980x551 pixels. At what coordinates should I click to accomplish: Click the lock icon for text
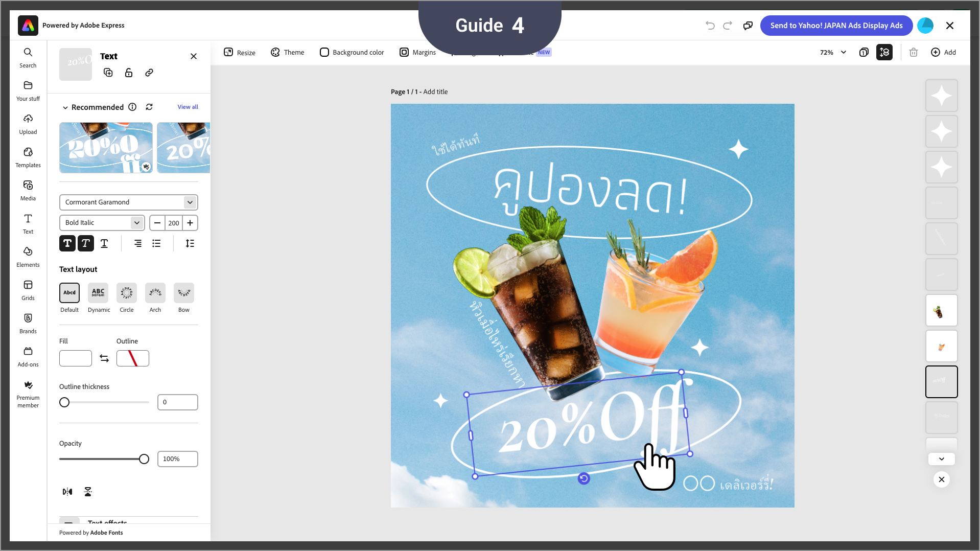coord(129,73)
